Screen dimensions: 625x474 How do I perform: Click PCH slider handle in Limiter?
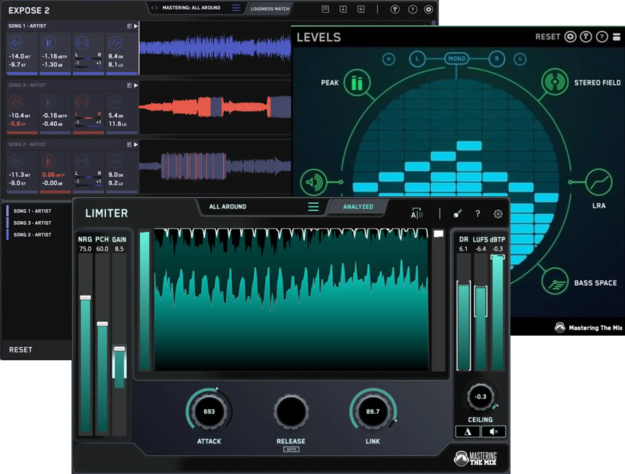click(x=102, y=324)
